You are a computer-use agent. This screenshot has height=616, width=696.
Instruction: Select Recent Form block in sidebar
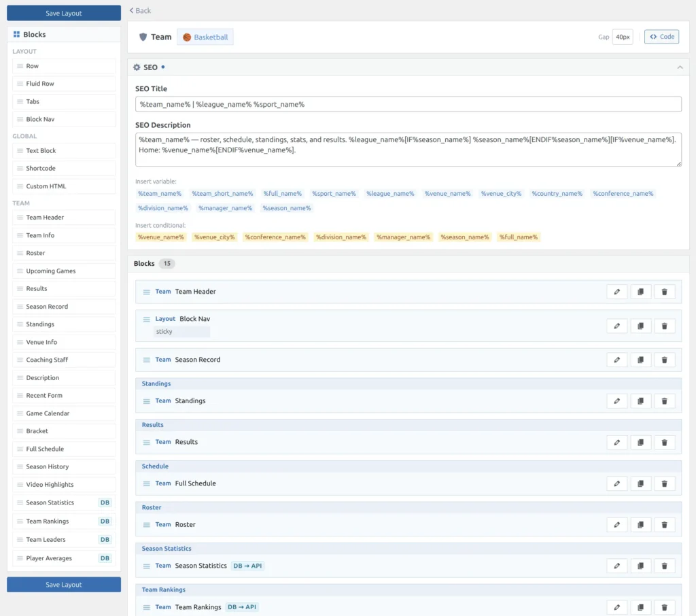(x=64, y=395)
